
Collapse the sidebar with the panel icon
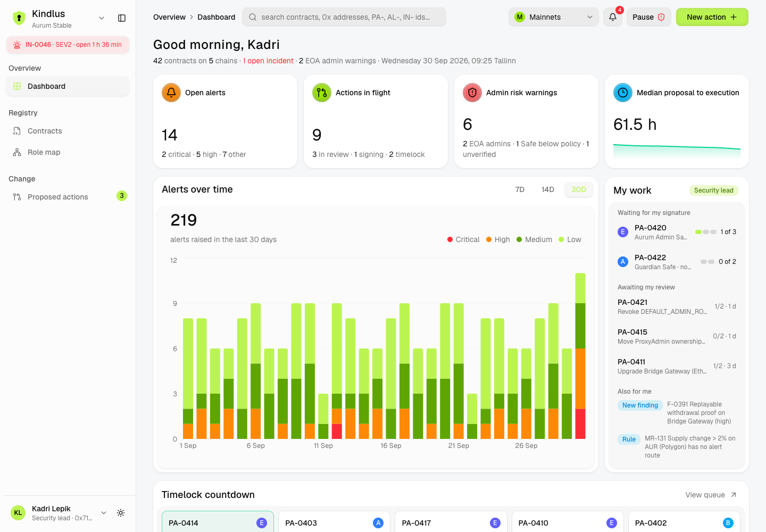[122, 18]
